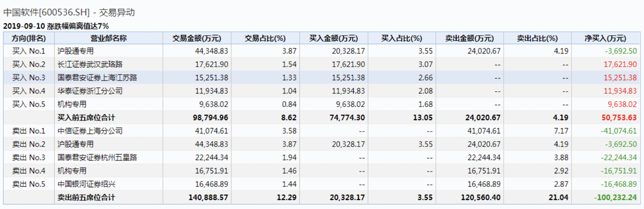Select the 交易占比(%) column header
The width and height of the screenshot is (644, 209).
[265, 38]
